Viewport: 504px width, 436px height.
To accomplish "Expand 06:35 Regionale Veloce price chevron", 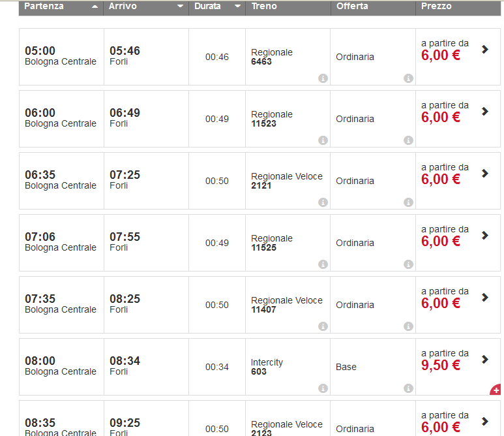I will 485,174.
